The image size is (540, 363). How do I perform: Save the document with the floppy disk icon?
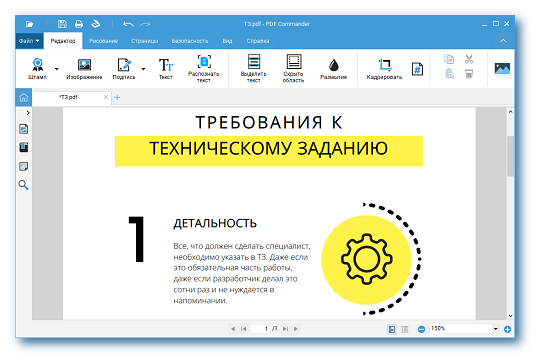[62, 24]
